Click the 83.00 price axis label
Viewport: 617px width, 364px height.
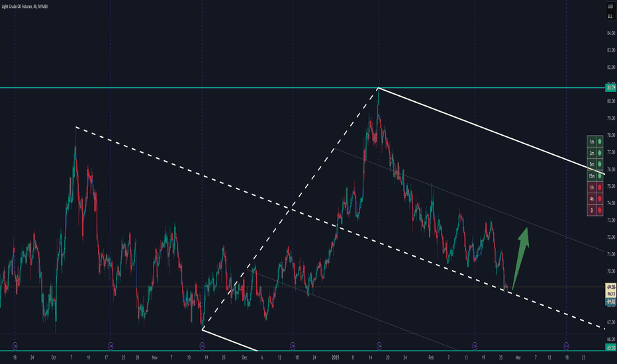(x=610, y=50)
